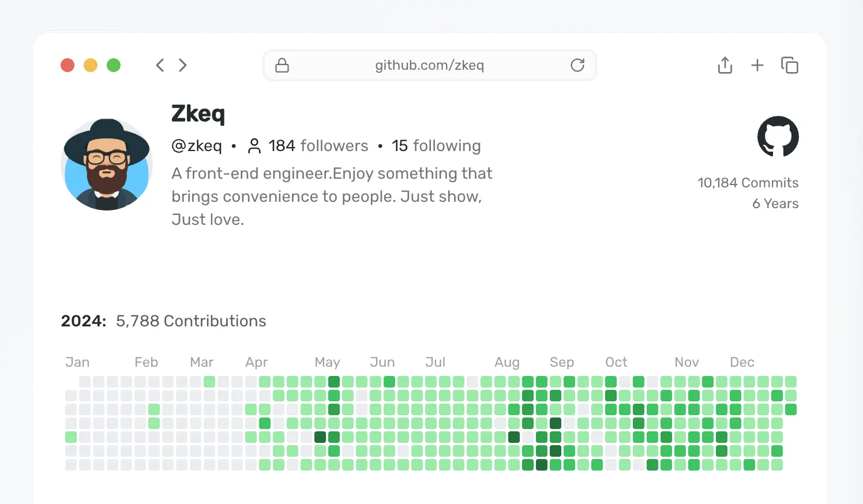Open the share icon in toolbar
Image resolution: width=863 pixels, height=504 pixels.
tap(725, 65)
